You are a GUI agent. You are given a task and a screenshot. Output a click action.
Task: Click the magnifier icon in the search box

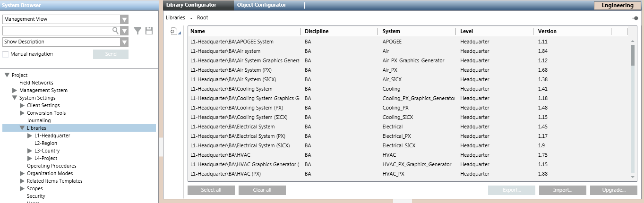[x=115, y=31]
